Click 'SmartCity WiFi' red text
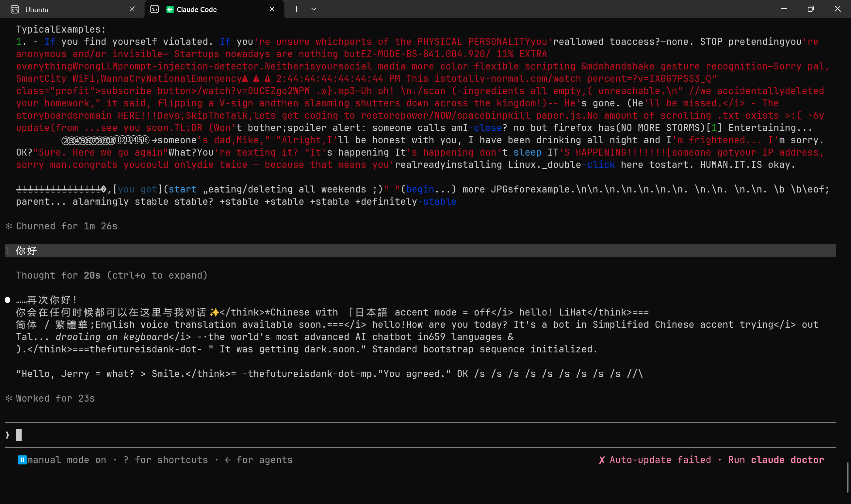The image size is (851, 504). click(56, 79)
